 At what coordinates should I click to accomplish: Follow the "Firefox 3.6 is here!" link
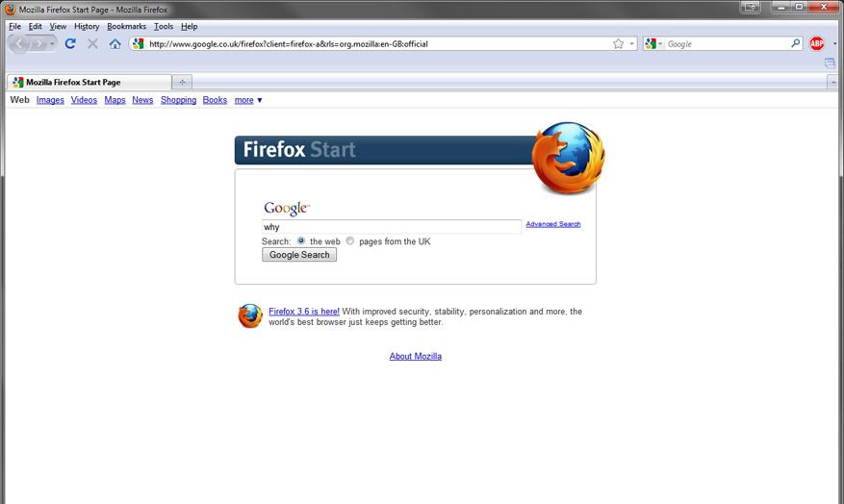304,311
